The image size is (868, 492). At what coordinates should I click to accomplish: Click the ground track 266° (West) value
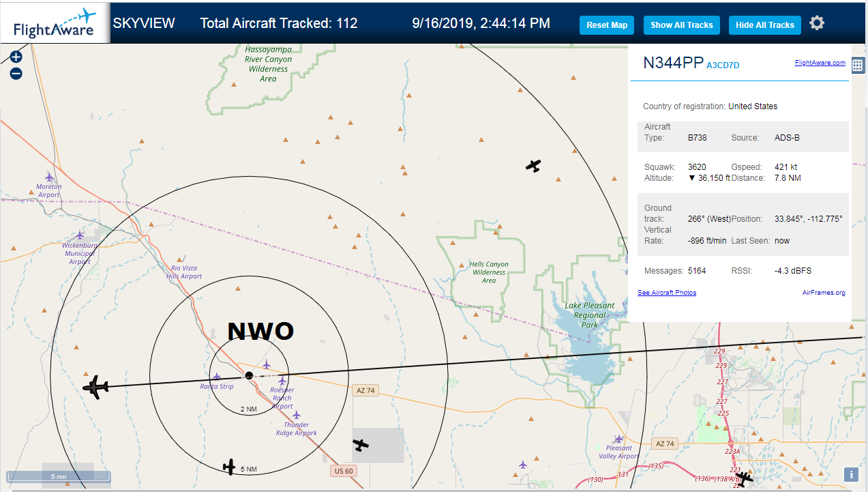point(709,219)
